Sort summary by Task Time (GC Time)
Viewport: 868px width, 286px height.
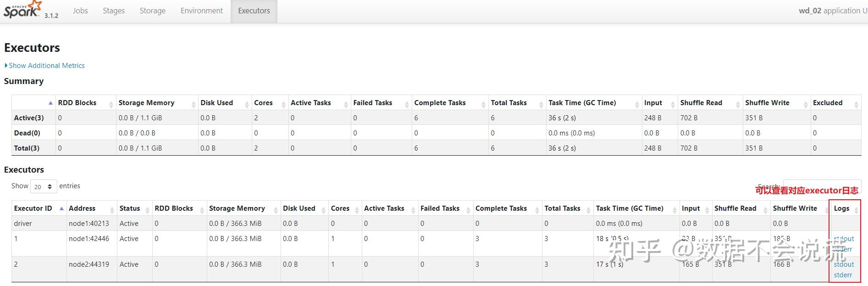(582, 103)
